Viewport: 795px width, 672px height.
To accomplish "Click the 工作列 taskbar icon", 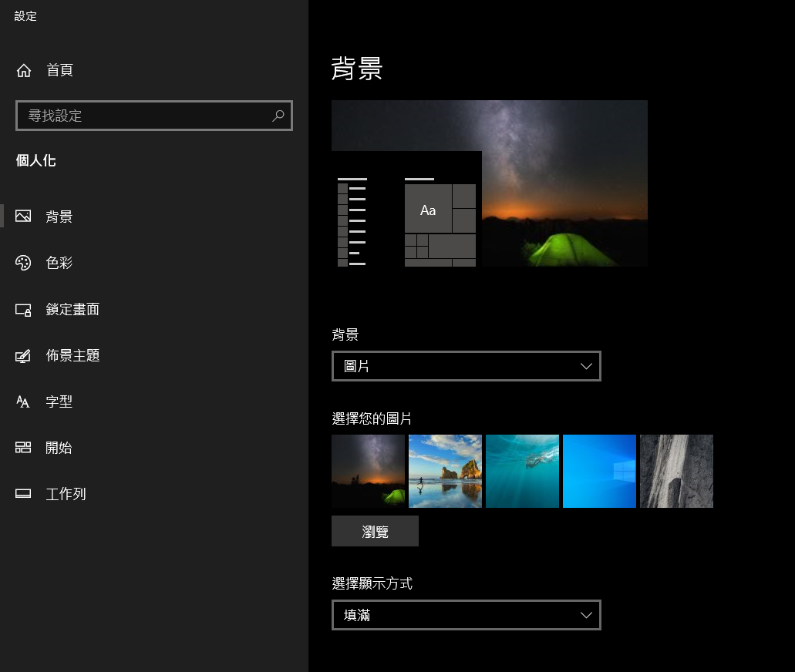I will [23, 494].
